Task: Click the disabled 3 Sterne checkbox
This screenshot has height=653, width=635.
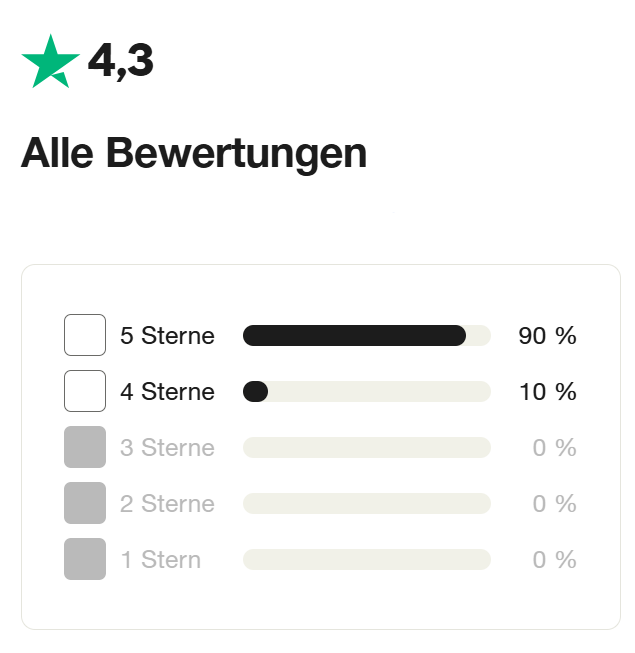Action: coord(85,447)
